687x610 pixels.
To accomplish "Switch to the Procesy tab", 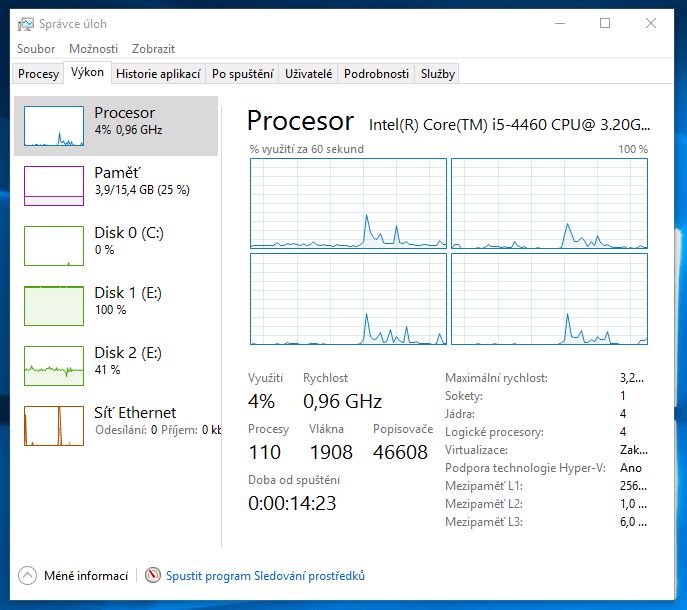I will (38, 74).
